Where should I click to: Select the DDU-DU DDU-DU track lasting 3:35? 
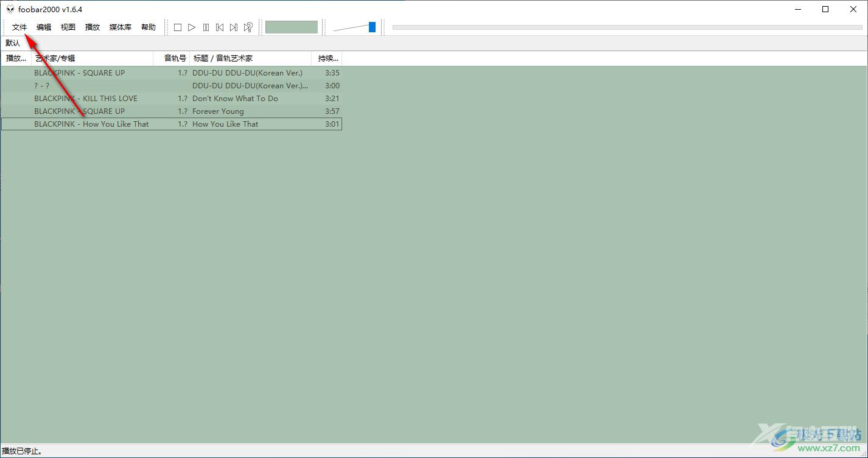tap(171, 72)
